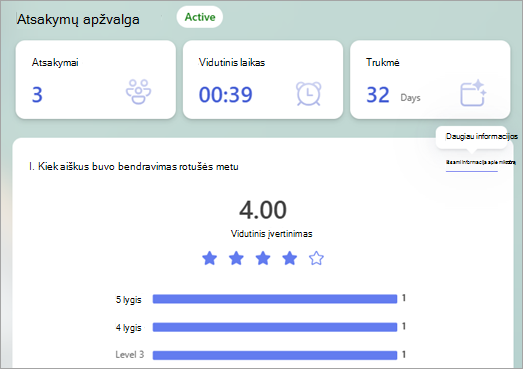
Task: Click the Level 3 label
Action: tap(130, 354)
